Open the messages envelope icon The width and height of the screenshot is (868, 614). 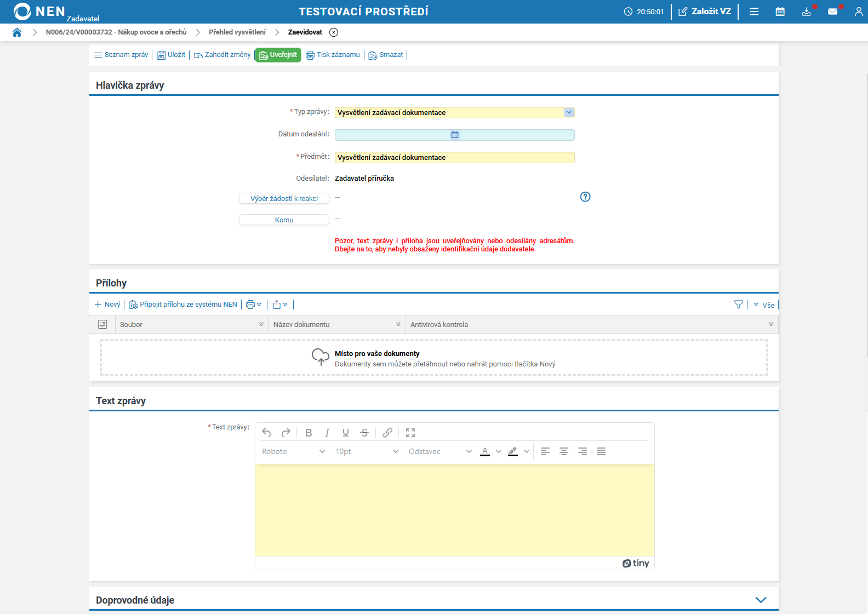coord(832,12)
